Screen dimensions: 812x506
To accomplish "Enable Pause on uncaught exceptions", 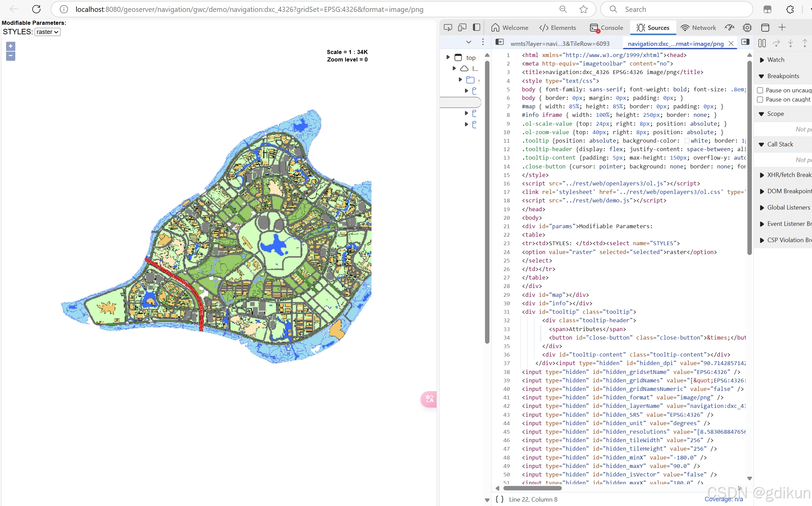I will click(760, 90).
